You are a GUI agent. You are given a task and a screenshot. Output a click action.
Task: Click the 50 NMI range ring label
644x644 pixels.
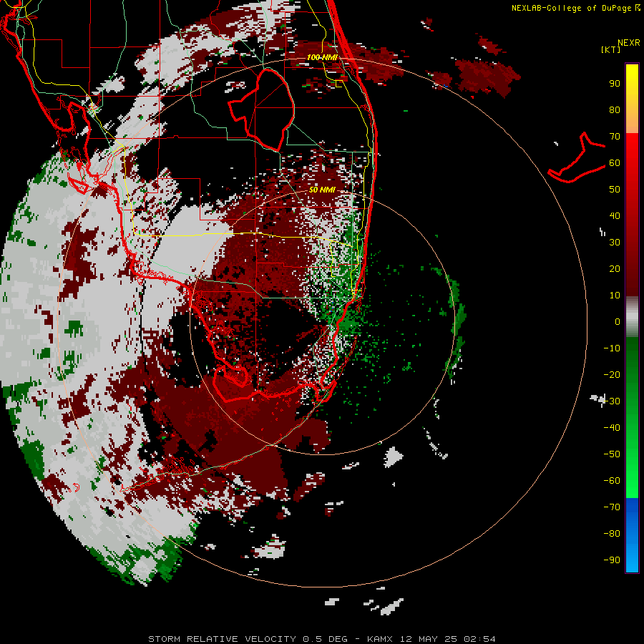(x=322, y=190)
